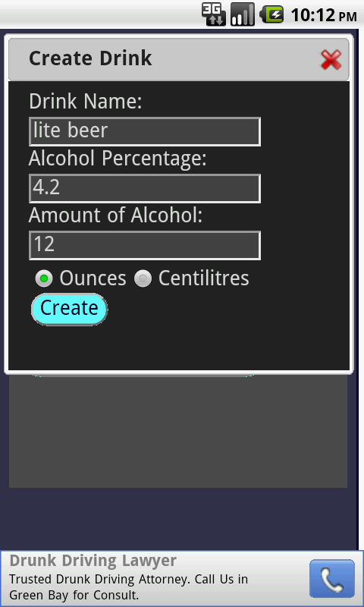
Task: Tap the phone call icon in ad
Action: pos(332,578)
